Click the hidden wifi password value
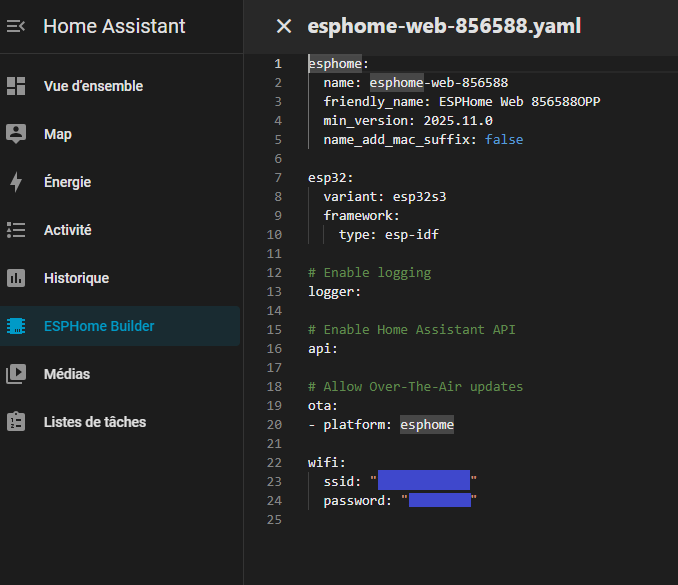 [x=439, y=500]
